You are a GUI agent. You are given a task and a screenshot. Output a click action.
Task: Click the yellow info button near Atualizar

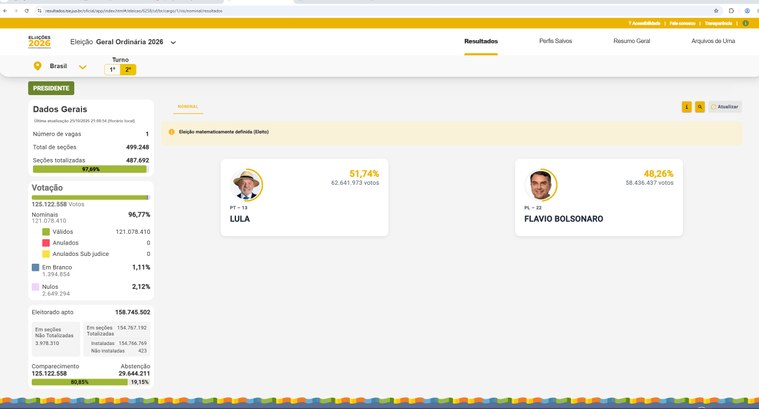(x=686, y=107)
